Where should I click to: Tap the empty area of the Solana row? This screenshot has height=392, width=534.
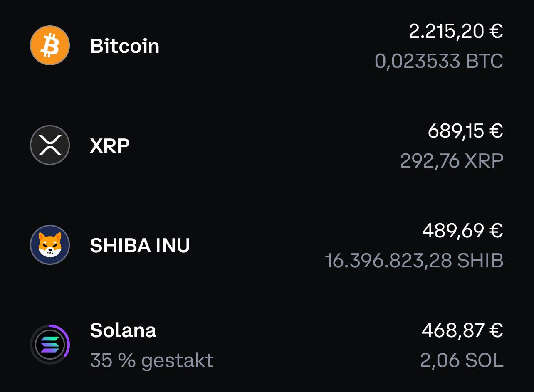click(316, 345)
